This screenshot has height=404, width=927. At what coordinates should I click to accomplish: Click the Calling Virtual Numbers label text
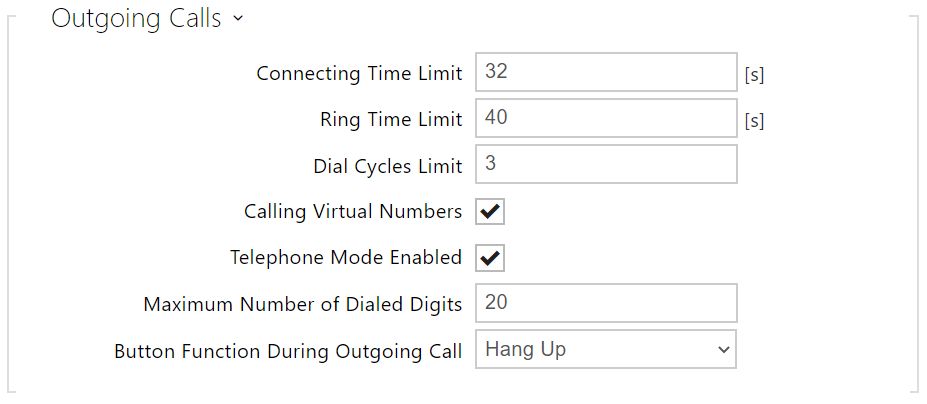[x=352, y=212]
